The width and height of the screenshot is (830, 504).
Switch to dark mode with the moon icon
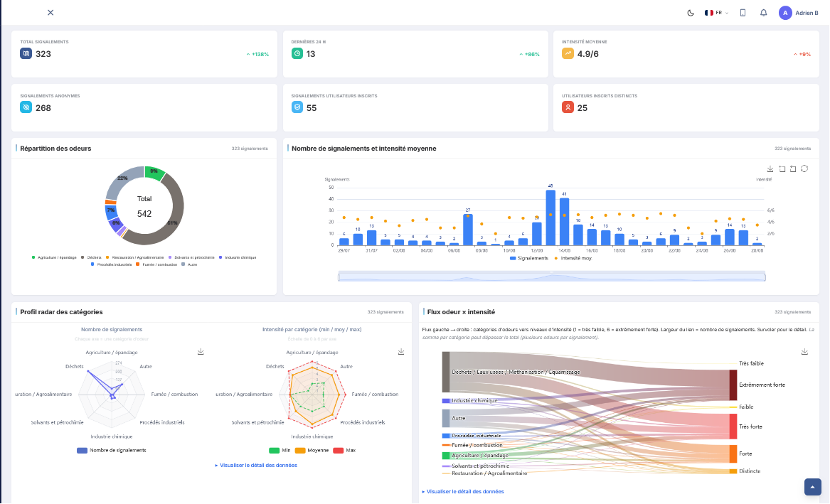click(x=691, y=13)
